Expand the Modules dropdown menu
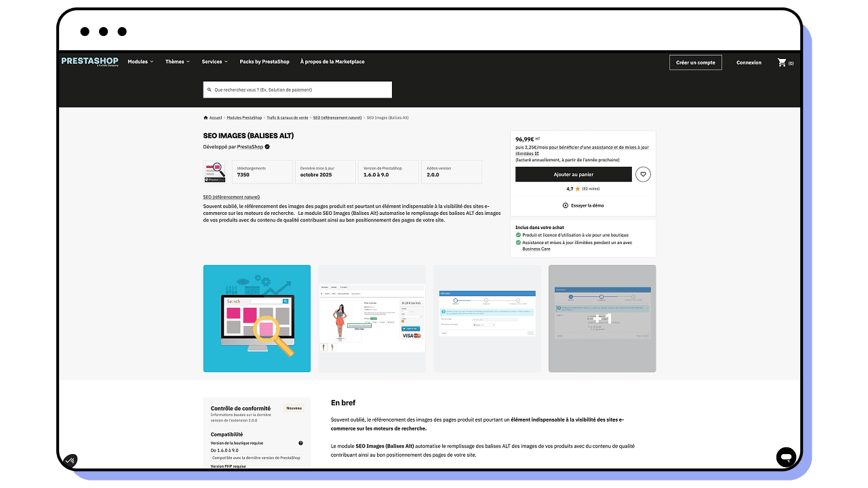 coord(140,62)
